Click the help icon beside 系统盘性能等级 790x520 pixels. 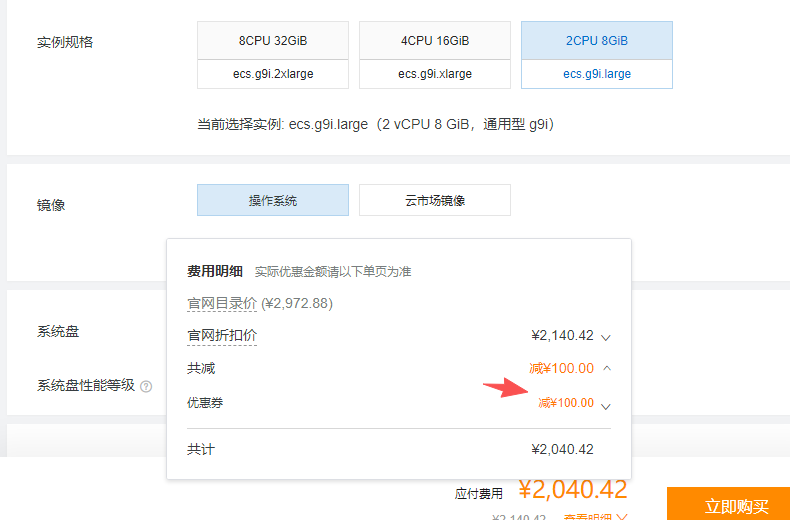pos(146,386)
